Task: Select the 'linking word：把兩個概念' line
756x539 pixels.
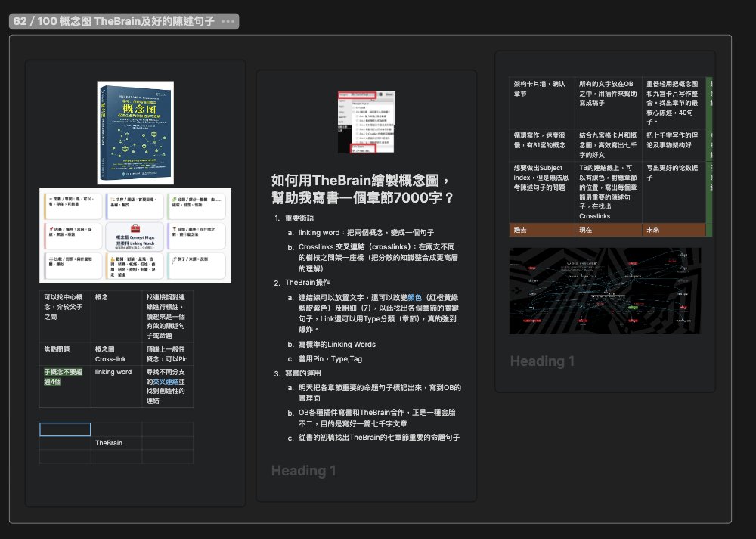Action: pyautogui.click(x=366, y=232)
